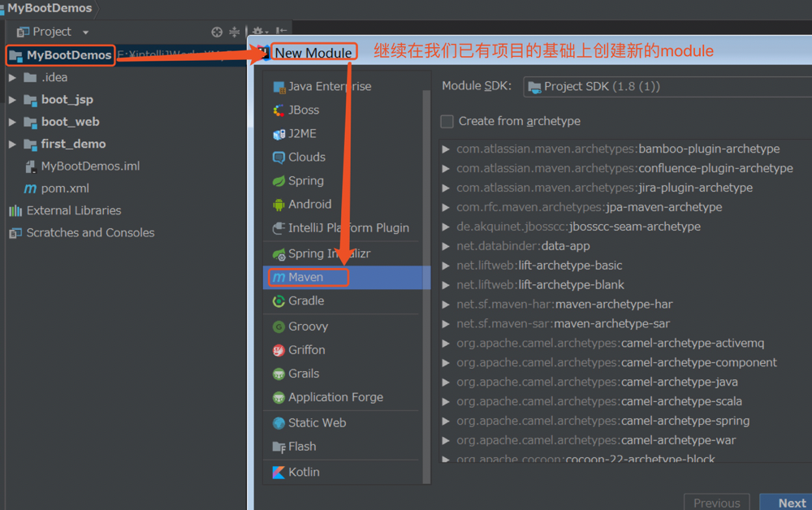Select the Spring Initializr icon
The image size is (812, 510).
279,253
